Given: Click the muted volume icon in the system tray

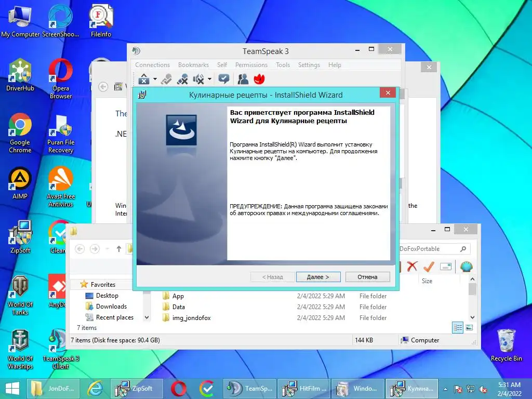Looking at the screenshot, I should coord(484,389).
